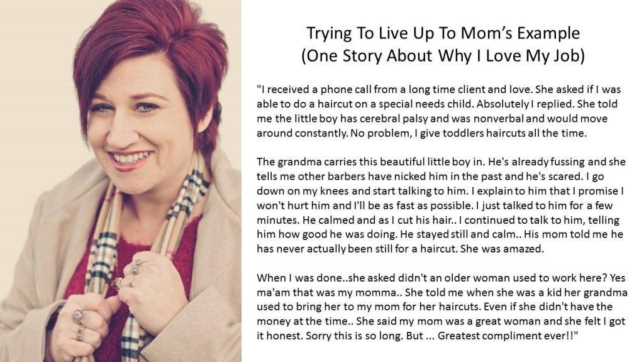Click the title 'Trying To Live Up To Mom's Example'
This screenshot has width=644, height=362.
coord(443,33)
